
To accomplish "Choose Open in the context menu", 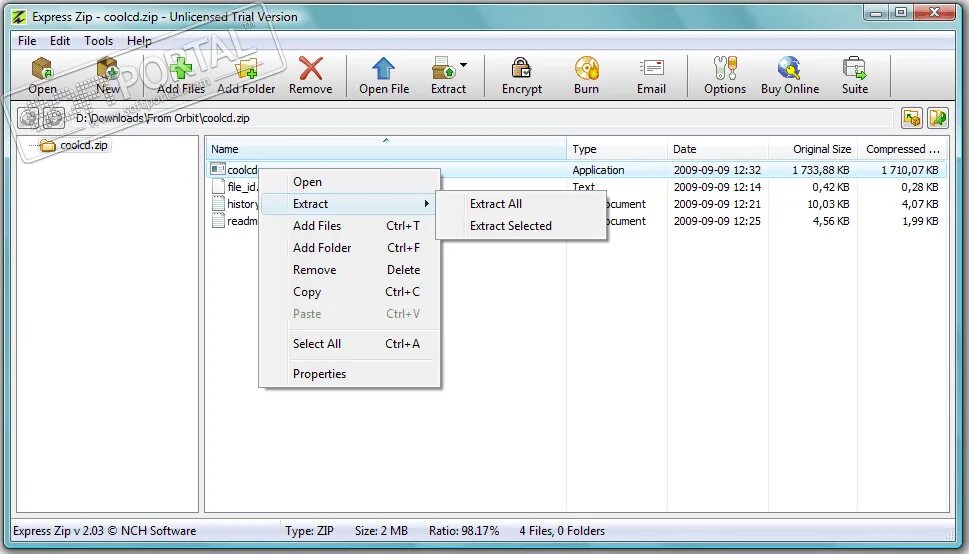I will coord(307,182).
